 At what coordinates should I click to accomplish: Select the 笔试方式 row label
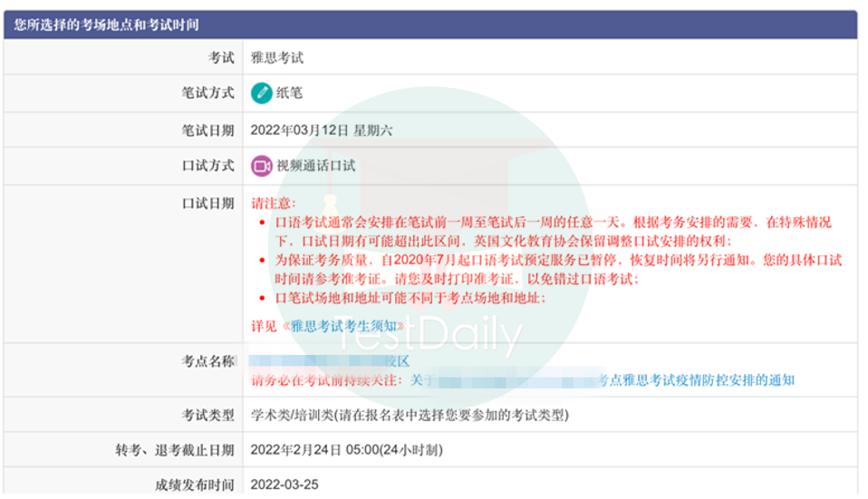[208, 93]
